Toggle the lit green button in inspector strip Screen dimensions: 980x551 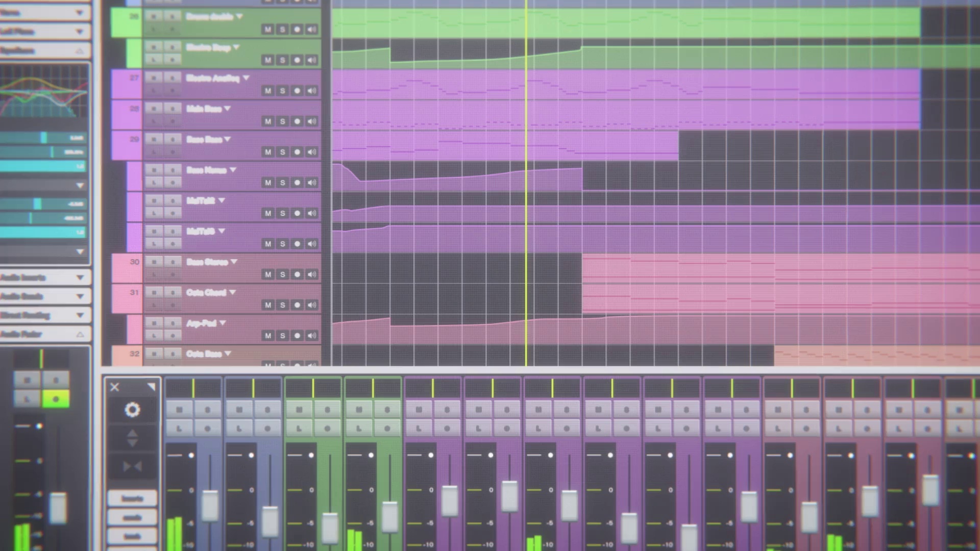(x=56, y=399)
